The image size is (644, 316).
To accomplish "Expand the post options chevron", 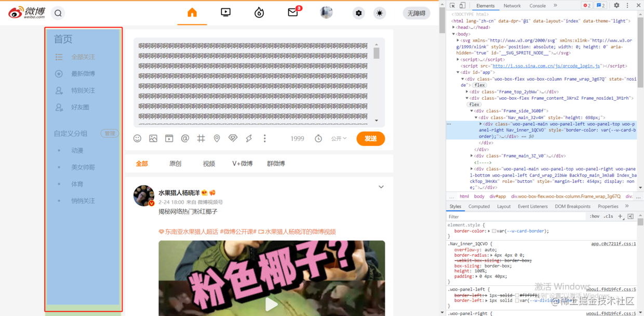I will [381, 187].
